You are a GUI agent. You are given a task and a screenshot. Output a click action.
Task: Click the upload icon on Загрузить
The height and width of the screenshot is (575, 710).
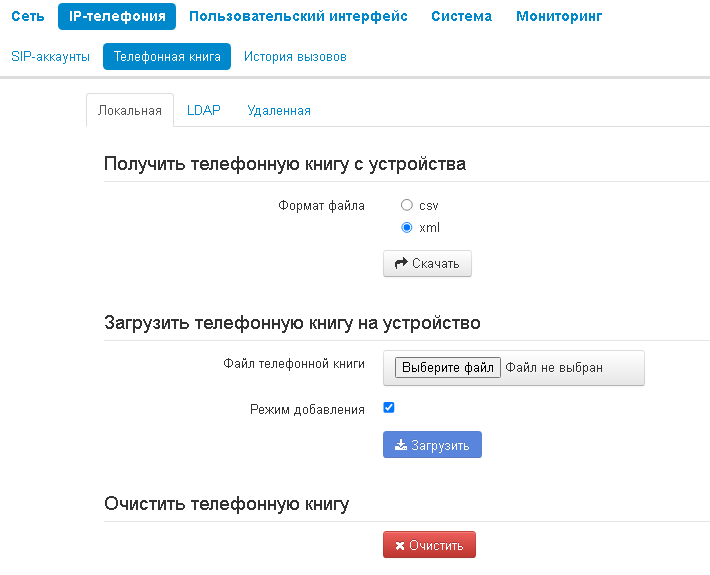(401, 445)
